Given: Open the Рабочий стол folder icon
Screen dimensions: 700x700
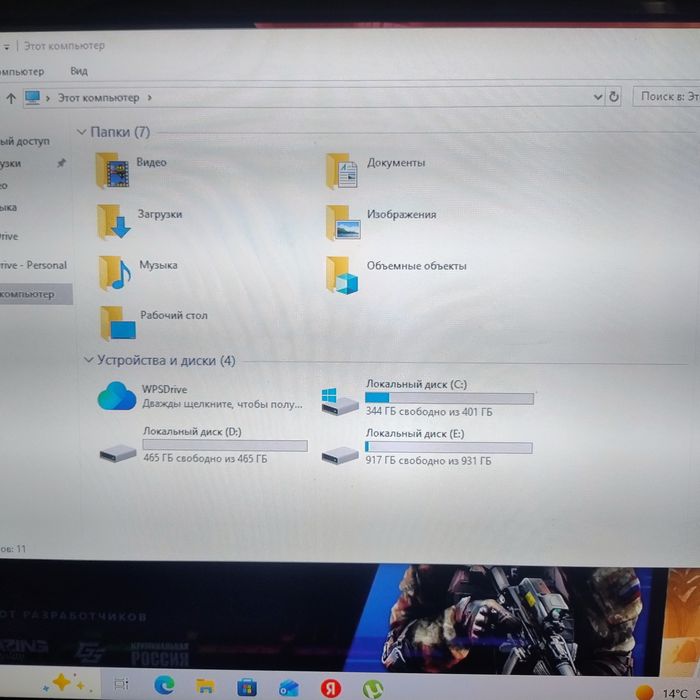Looking at the screenshot, I should tap(117, 323).
